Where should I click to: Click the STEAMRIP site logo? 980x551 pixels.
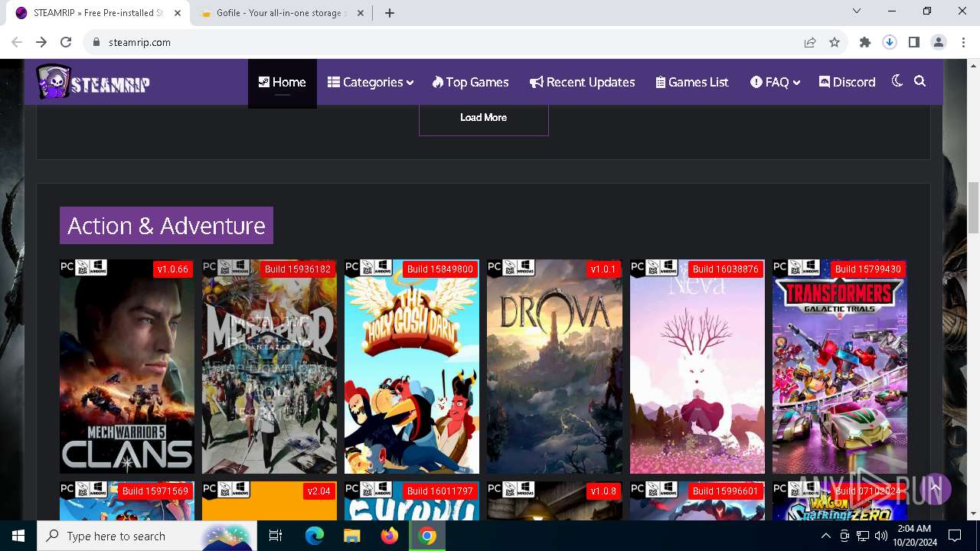93,82
